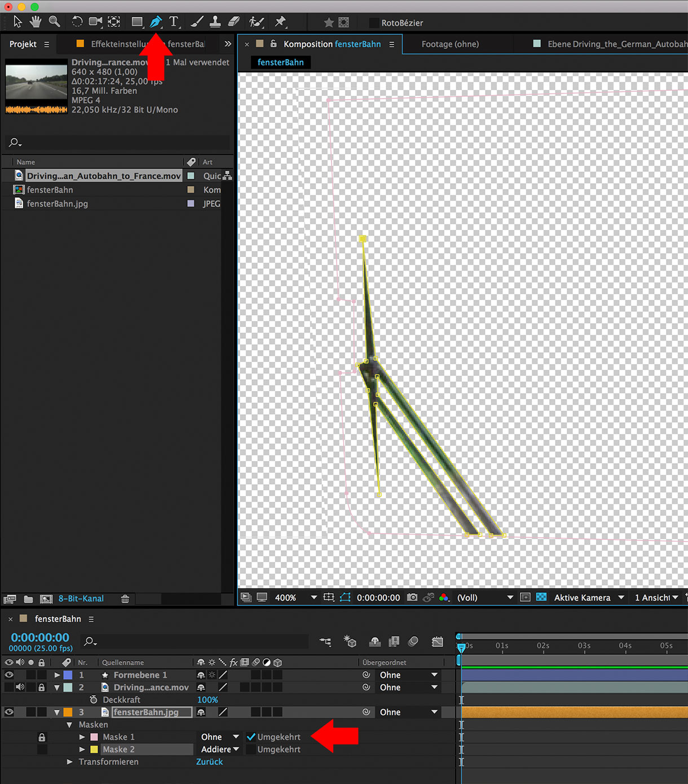Click the yellow Maske 2 color swatch
The width and height of the screenshot is (688, 784).
(x=94, y=749)
